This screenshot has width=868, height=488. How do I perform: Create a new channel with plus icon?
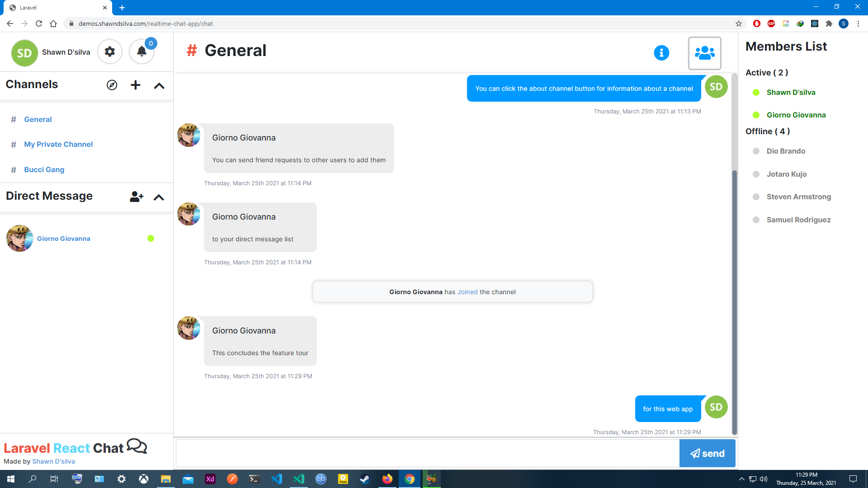pyautogui.click(x=135, y=85)
